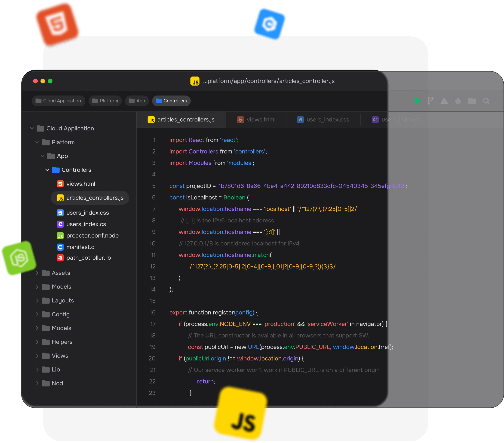Switch to the users_index.css tab
This screenshot has height=443, width=504.
coord(323,120)
